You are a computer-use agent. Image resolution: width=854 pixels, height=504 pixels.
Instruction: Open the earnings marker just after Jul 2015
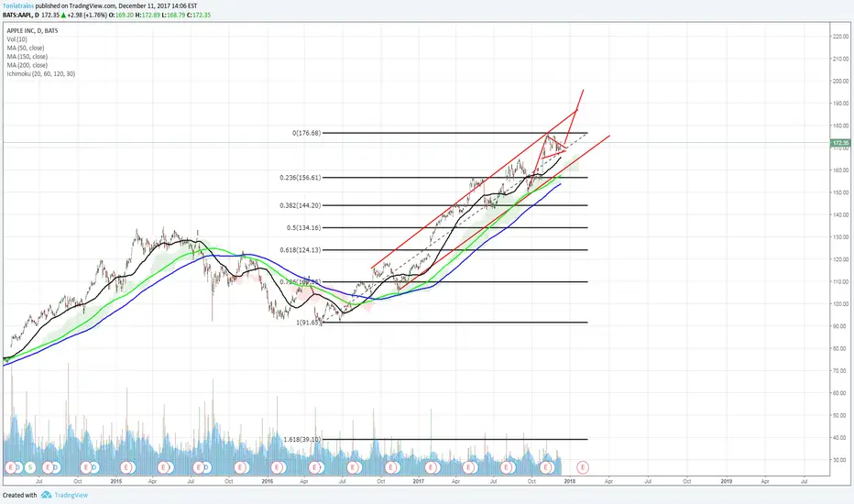(200, 467)
